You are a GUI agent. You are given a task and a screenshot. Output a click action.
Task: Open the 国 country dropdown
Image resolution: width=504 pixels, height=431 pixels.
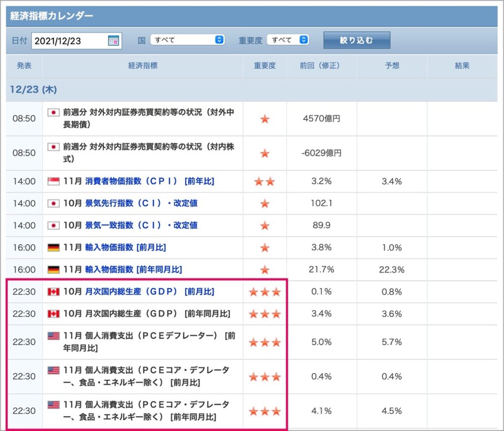pos(187,40)
